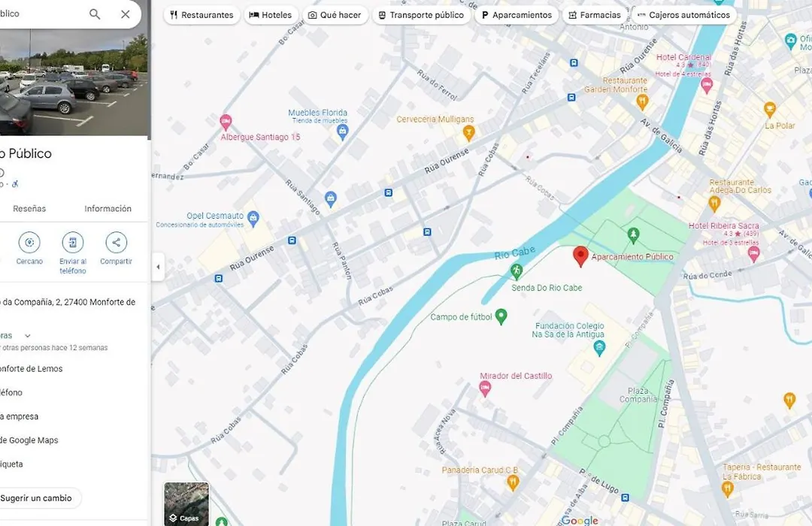Click the blue shop marker on Rúa Santiago
Screen dimensions: 812x526
click(330, 199)
